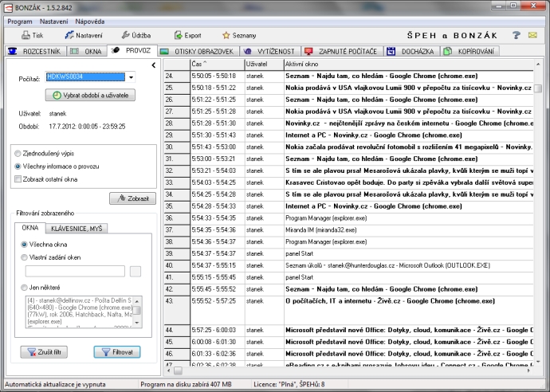This screenshot has width=550, height=392.
Task: Open the Nápověda menu
Action: tap(90, 22)
